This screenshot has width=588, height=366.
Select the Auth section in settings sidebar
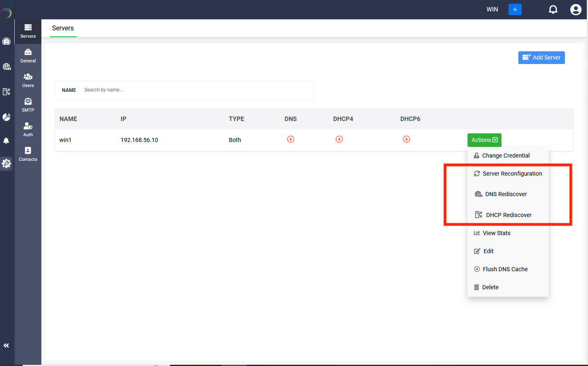[x=28, y=129]
